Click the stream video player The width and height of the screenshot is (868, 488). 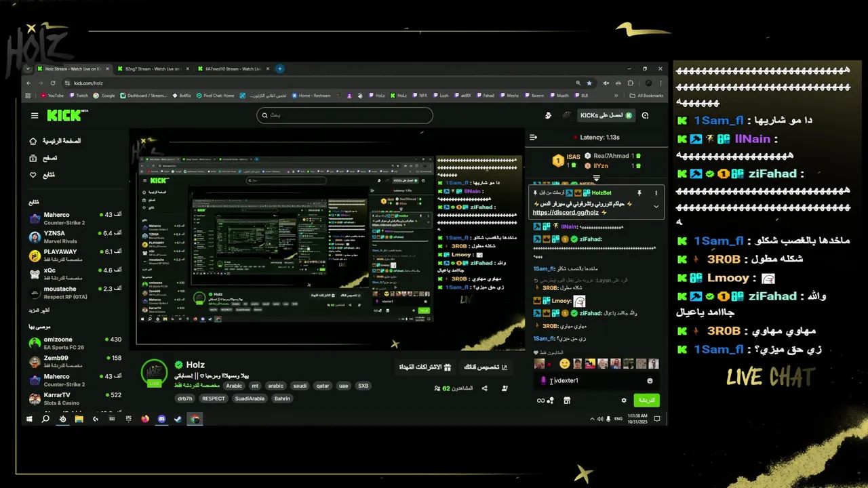[x=327, y=239]
